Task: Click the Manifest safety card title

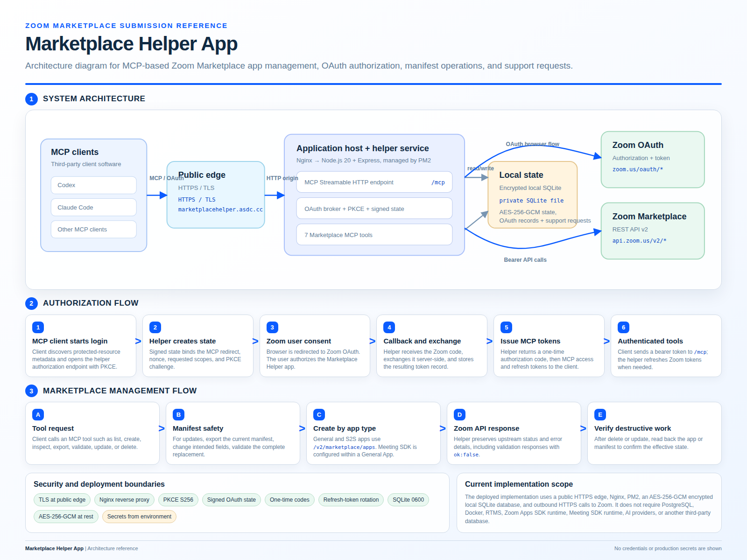Action: pos(198,428)
